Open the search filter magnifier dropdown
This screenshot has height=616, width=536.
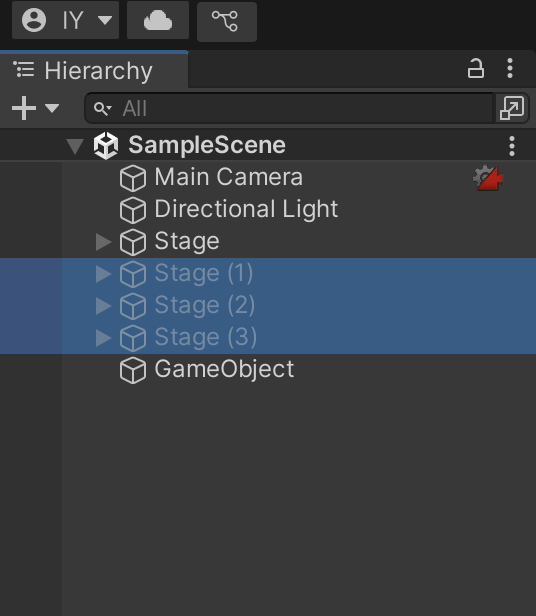[103, 108]
